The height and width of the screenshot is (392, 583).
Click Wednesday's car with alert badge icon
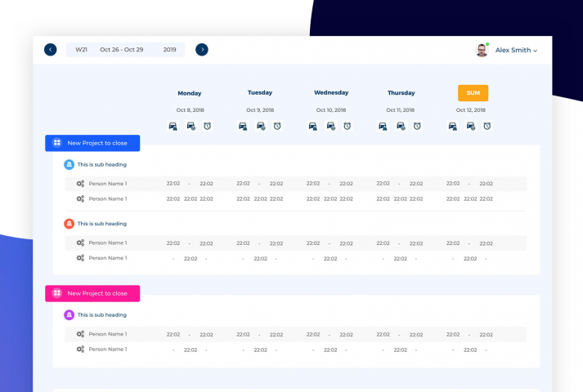(313, 127)
